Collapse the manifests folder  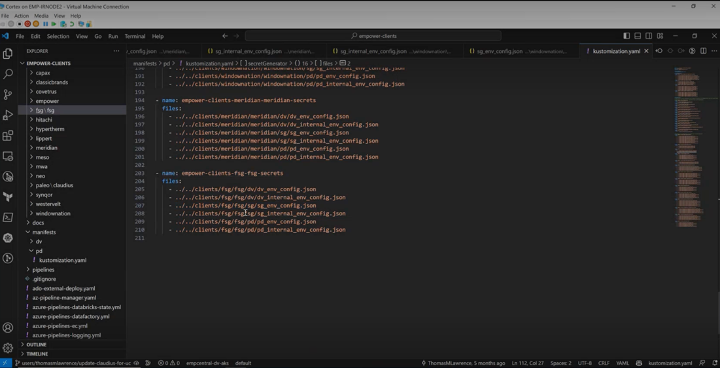[44, 232]
